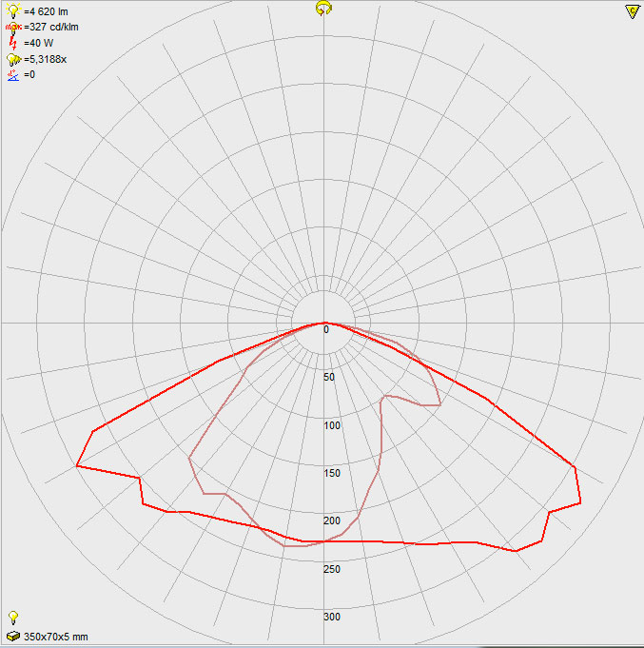Click the '=40 W' power value
Screen dimensions: 644x648
pyautogui.click(x=38, y=43)
